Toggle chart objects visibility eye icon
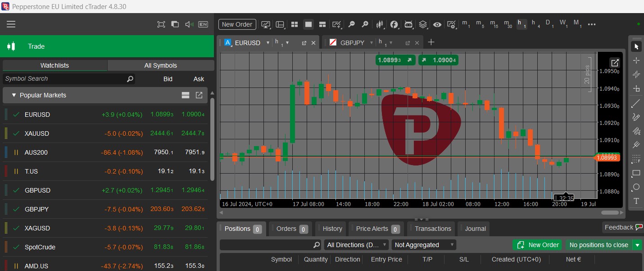The image size is (644, 271). pyautogui.click(x=437, y=24)
